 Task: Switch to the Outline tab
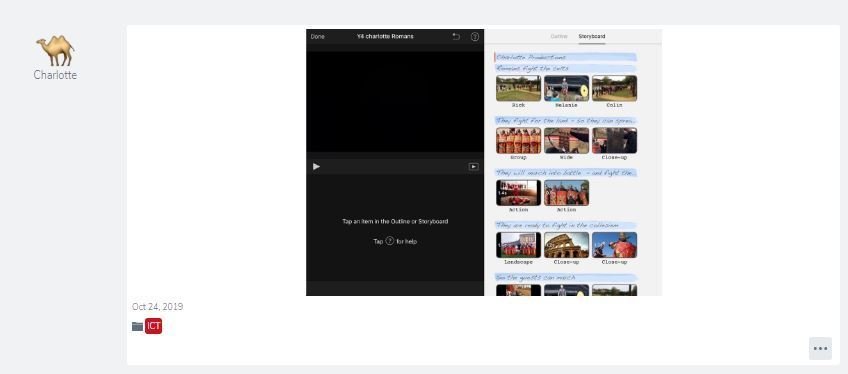(x=559, y=36)
